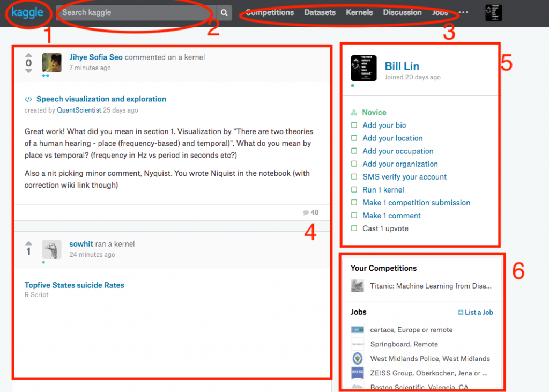Open sowhit's goose avatar
Screen dimensions: 549x392
click(52, 249)
